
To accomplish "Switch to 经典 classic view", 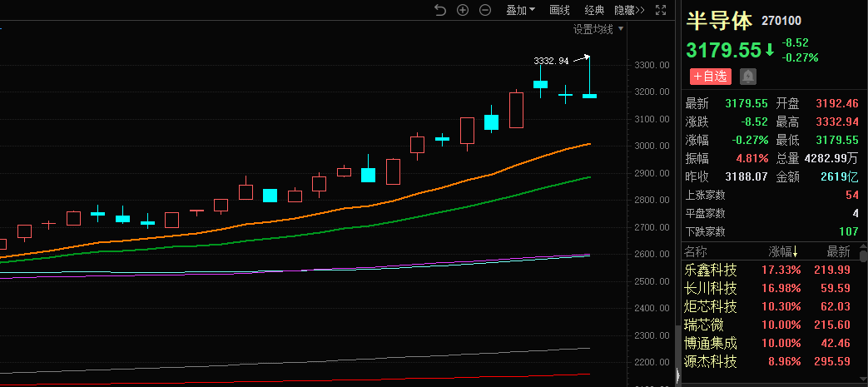I will tap(594, 10).
